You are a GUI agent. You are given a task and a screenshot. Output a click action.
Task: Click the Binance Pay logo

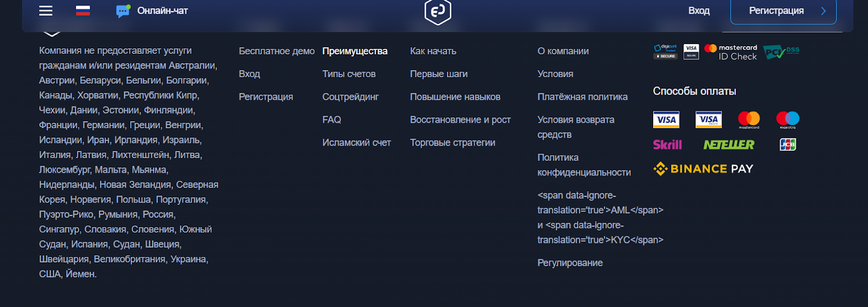703,169
